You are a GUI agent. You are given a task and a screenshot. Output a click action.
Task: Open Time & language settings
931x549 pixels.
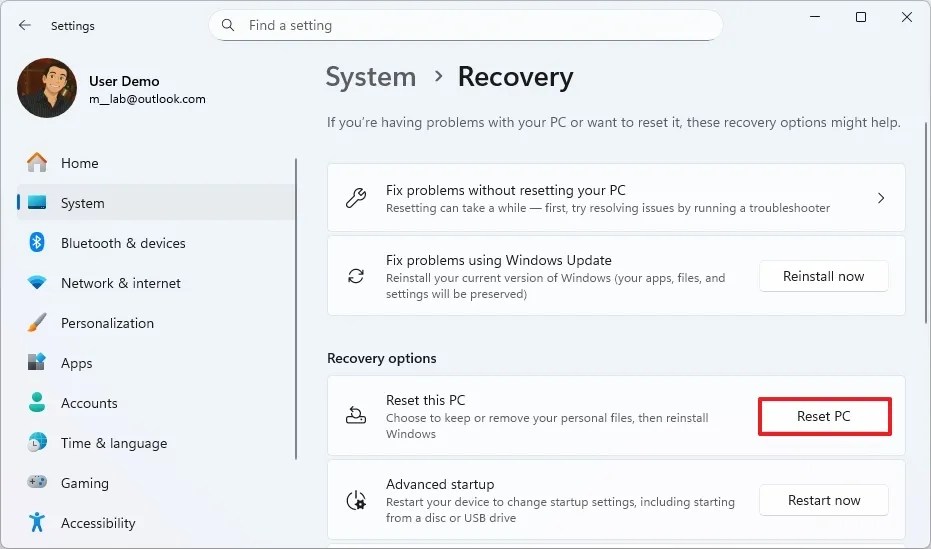[x=156, y=443]
